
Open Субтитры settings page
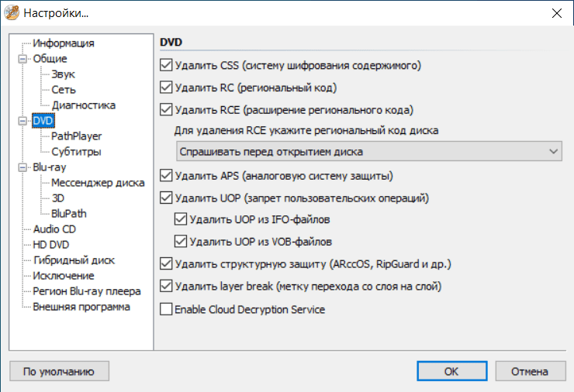point(76,152)
